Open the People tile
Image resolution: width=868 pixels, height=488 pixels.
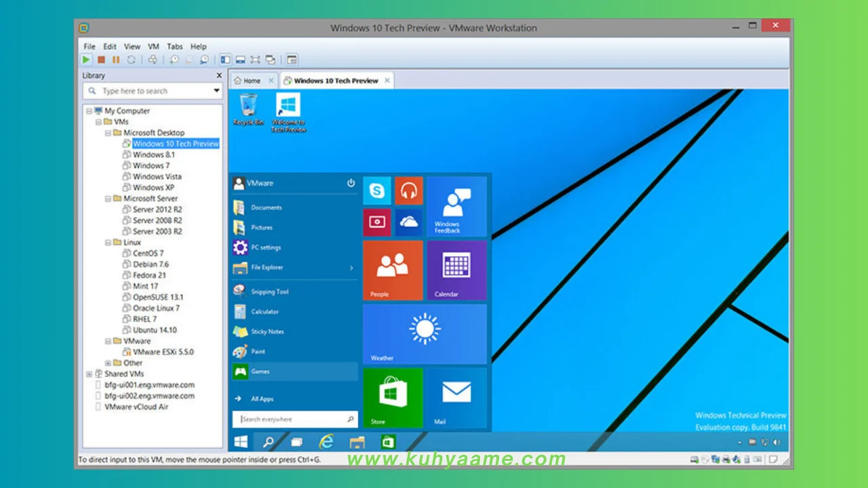(393, 270)
